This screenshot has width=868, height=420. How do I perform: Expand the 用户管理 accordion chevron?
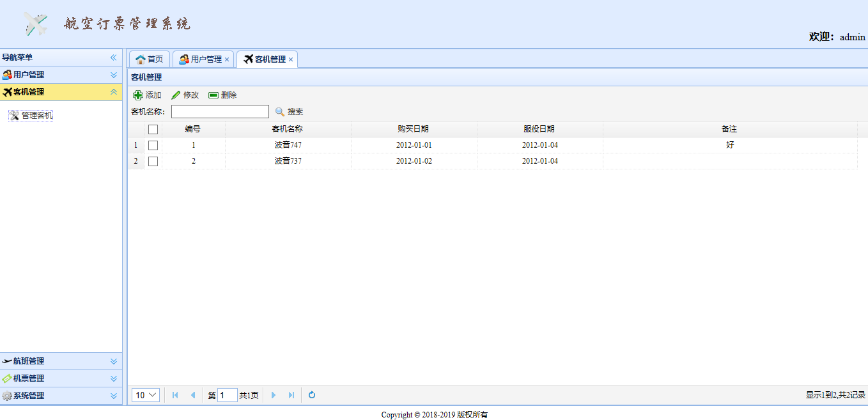[114, 75]
